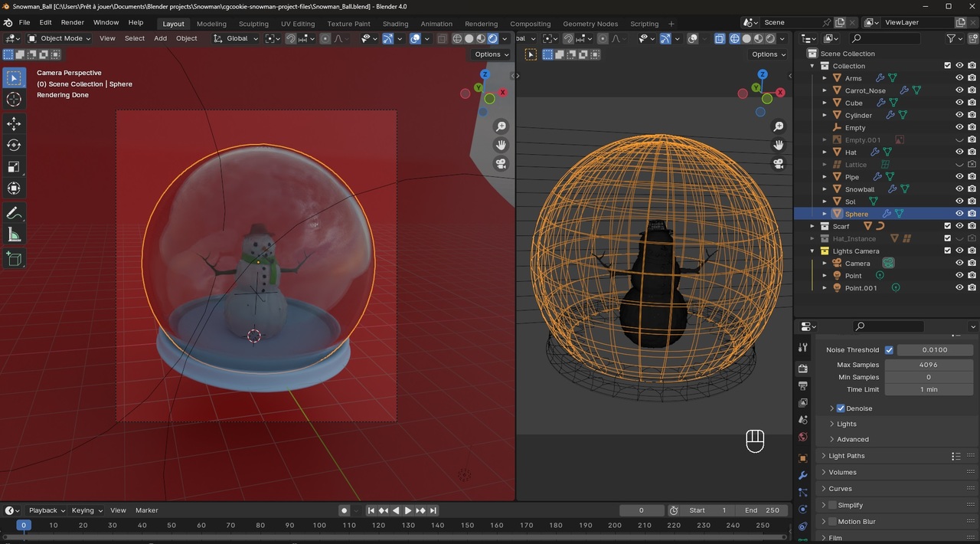
Task: Disable the Noise Threshold checkbox
Action: coord(889,350)
